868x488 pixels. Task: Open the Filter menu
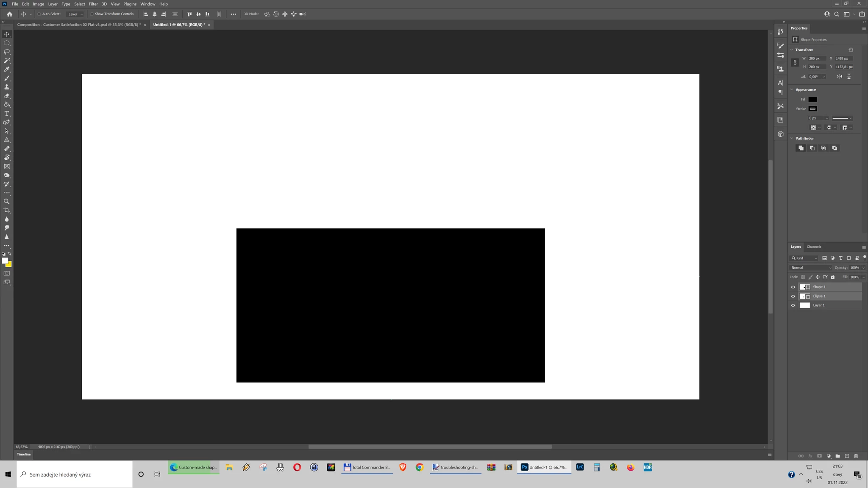(93, 4)
